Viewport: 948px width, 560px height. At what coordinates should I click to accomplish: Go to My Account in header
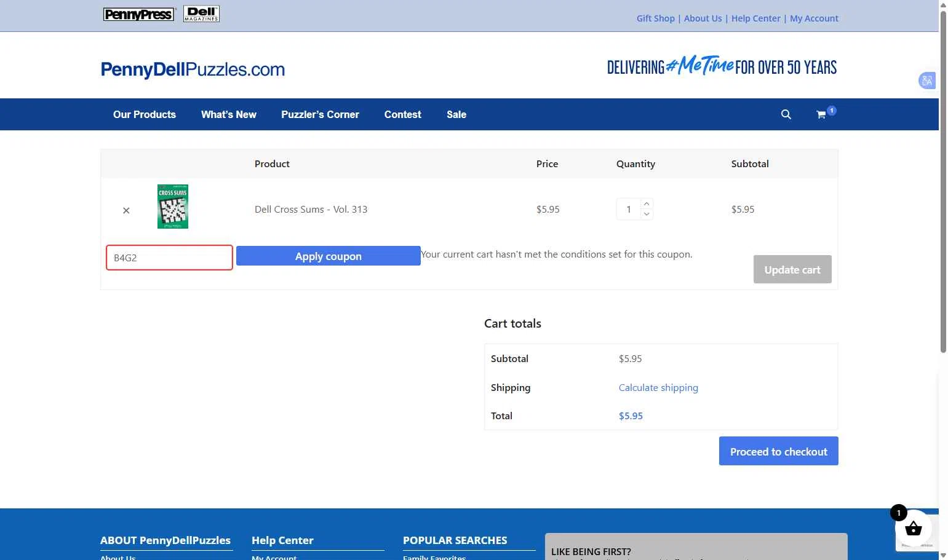coord(814,18)
